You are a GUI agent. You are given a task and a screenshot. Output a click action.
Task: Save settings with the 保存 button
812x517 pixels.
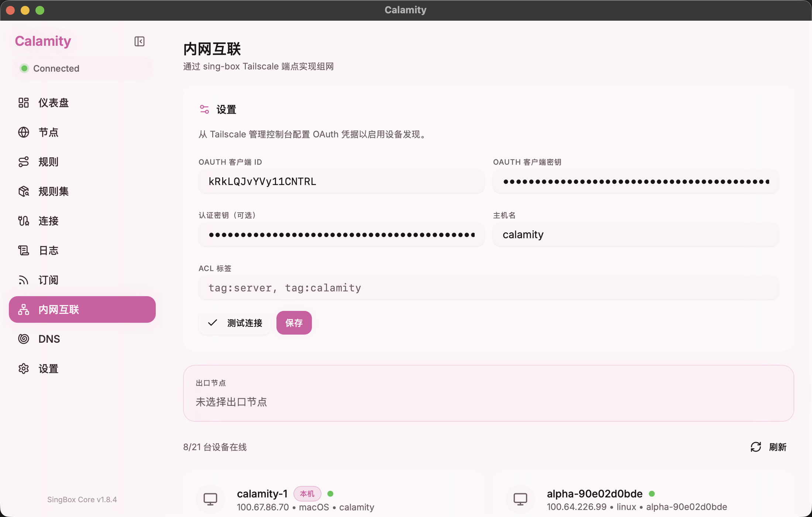pyautogui.click(x=294, y=322)
